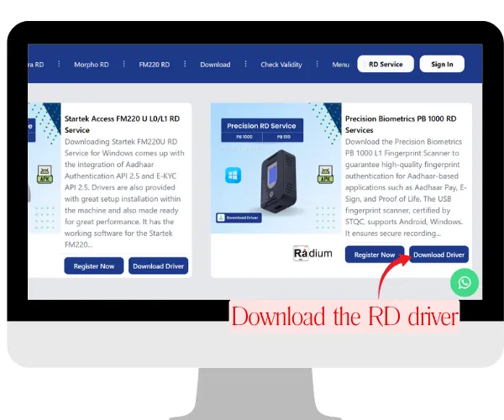Click the Radium logo on Precision card

click(312, 254)
